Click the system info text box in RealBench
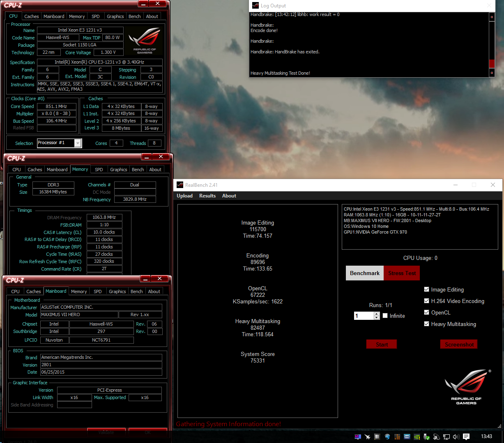Screen dimensions: 504x443 tap(419, 227)
